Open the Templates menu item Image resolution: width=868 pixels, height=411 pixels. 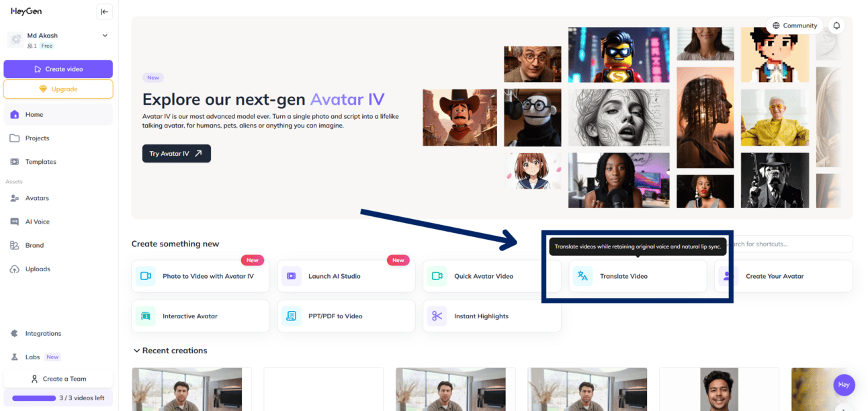click(x=58, y=162)
